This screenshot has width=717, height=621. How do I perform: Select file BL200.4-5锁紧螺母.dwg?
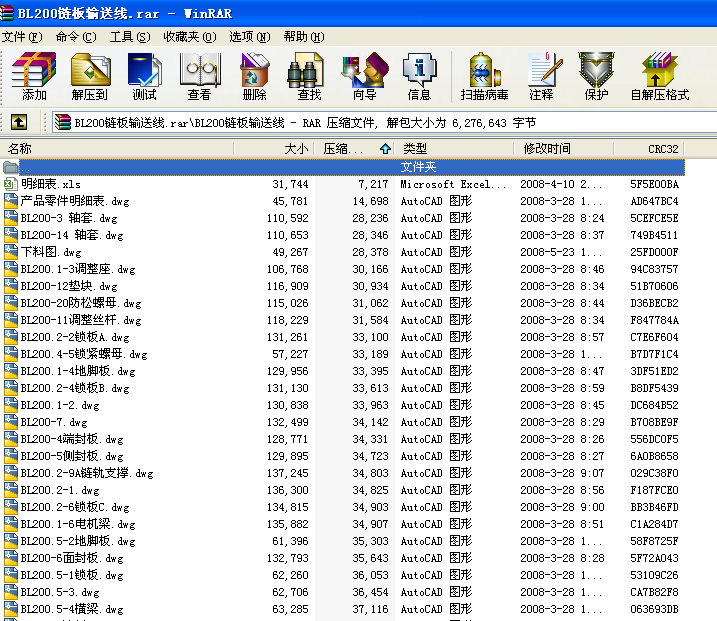[84, 354]
